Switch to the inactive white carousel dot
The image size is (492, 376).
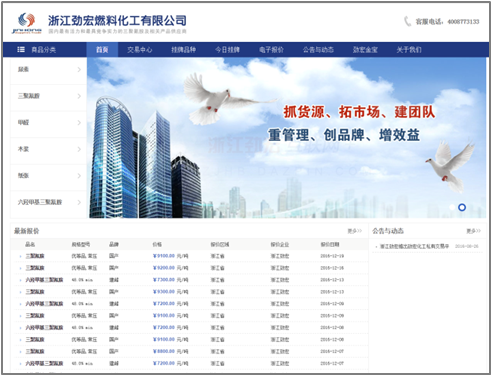tap(452, 207)
